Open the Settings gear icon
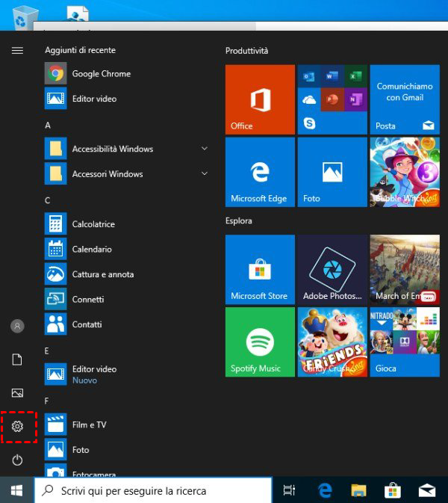Screen dimensions: 448x503 coord(18,426)
